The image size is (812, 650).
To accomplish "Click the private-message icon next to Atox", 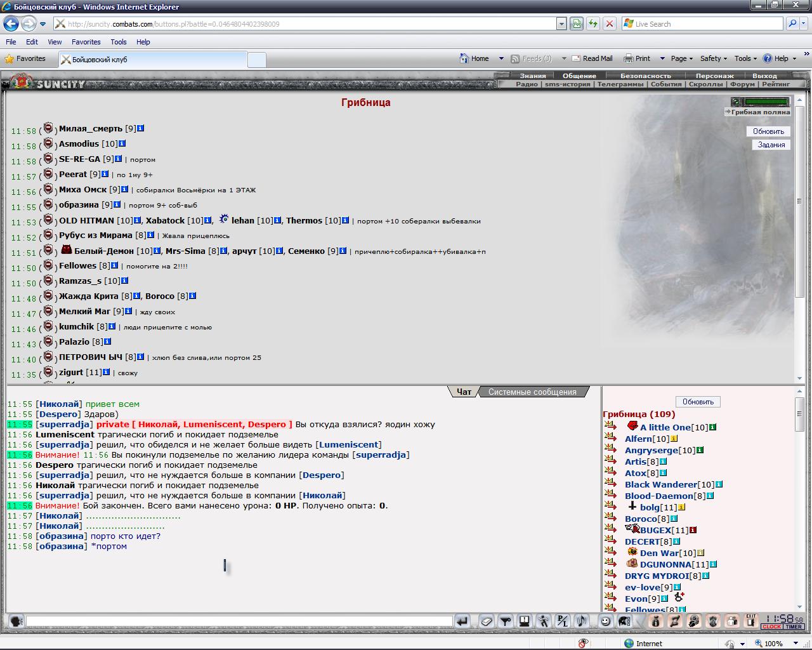I will 610,472.
